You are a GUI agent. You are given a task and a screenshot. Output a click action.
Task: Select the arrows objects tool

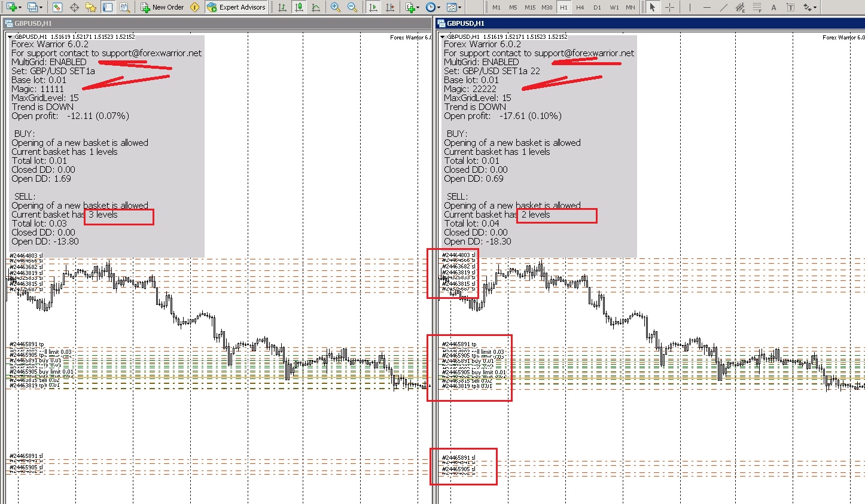tap(807, 7)
